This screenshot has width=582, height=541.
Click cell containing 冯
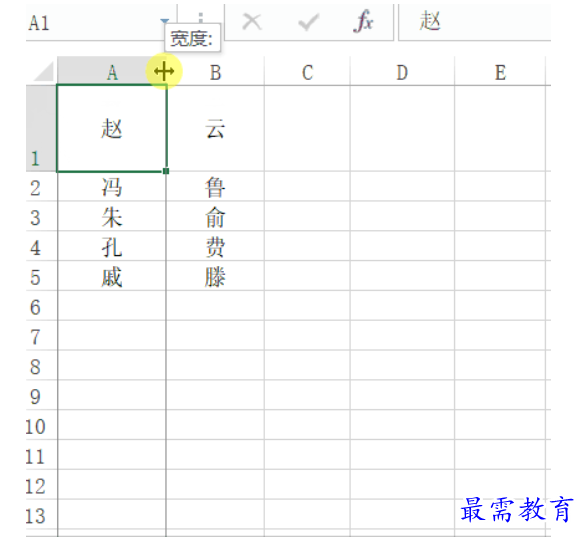click(112, 187)
